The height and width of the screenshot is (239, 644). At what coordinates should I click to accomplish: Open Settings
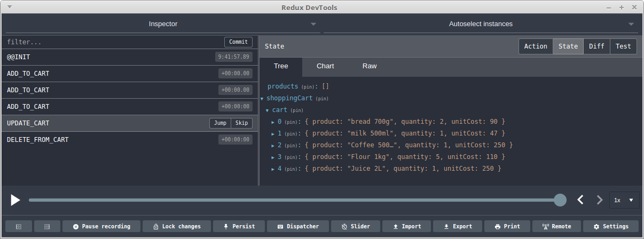[x=610, y=227]
